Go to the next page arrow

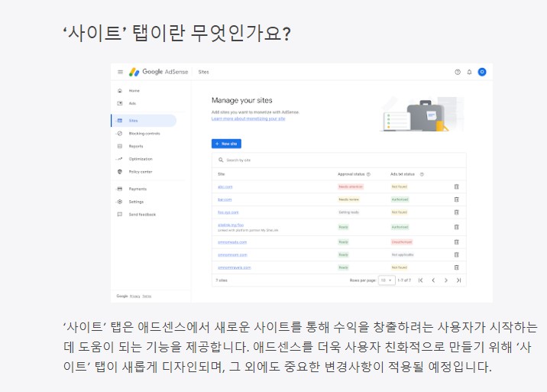click(x=446, y=280)
